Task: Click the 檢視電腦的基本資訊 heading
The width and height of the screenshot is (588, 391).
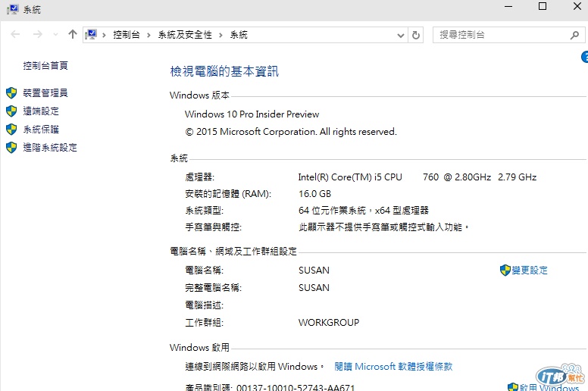Action: 224,71
